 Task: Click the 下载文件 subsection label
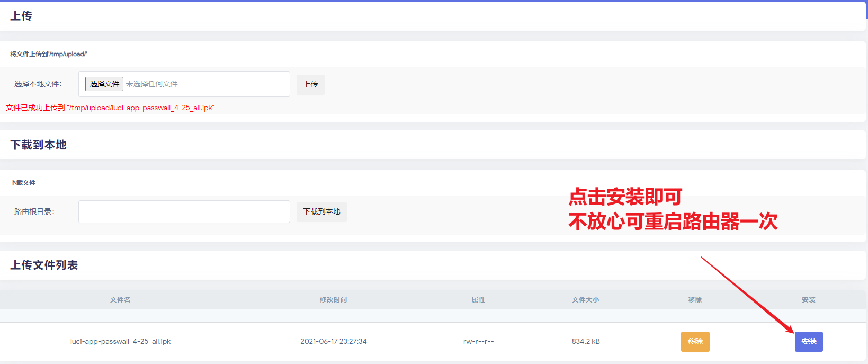pyautogui.click(x=23, y=183)
